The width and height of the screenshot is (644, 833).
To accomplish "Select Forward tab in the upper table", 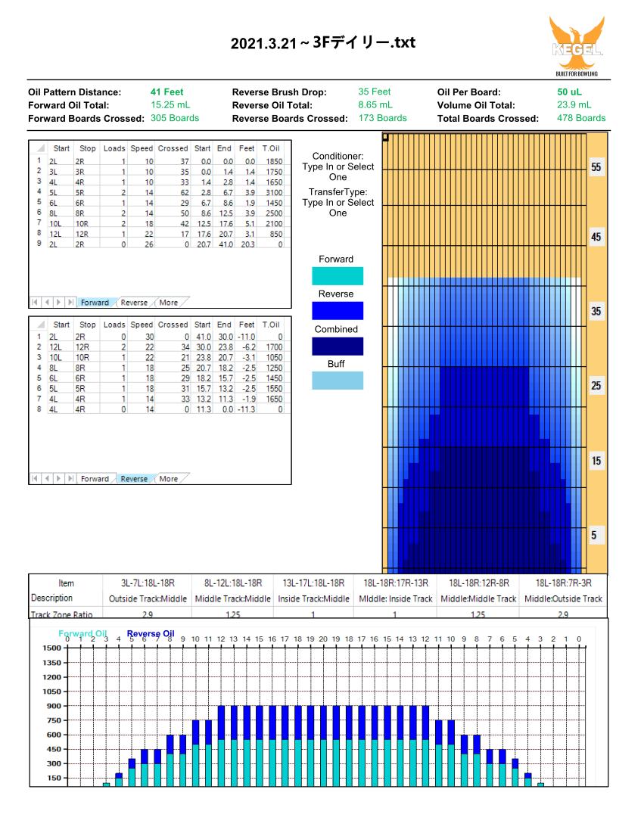I will pyautogui.click(x=95, y=303).
